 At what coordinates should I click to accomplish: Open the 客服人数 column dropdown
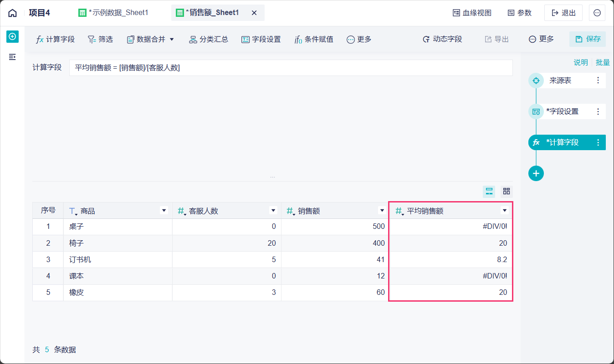point(273,210)
